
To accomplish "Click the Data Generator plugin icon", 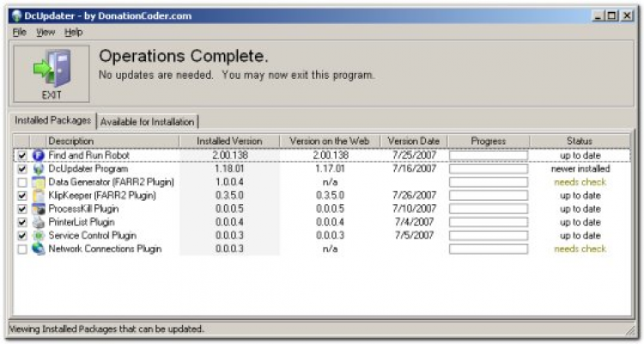I will pyautogui.click(x=38, y=182).
